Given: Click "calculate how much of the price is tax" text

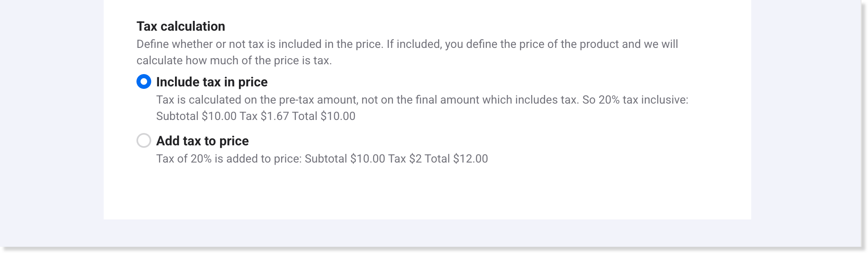Looking at the screenshot, I should pyautogui.click(x=234, y=61).
